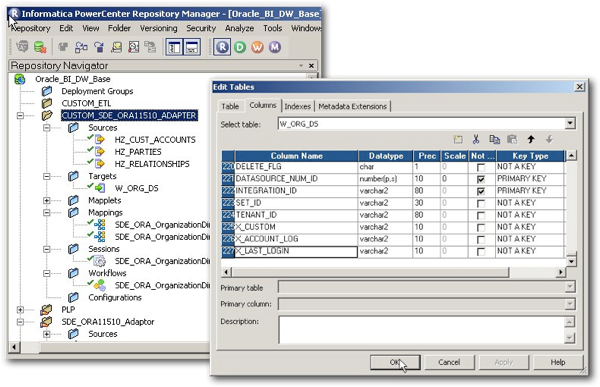Click the Help button

click(558, 362)
